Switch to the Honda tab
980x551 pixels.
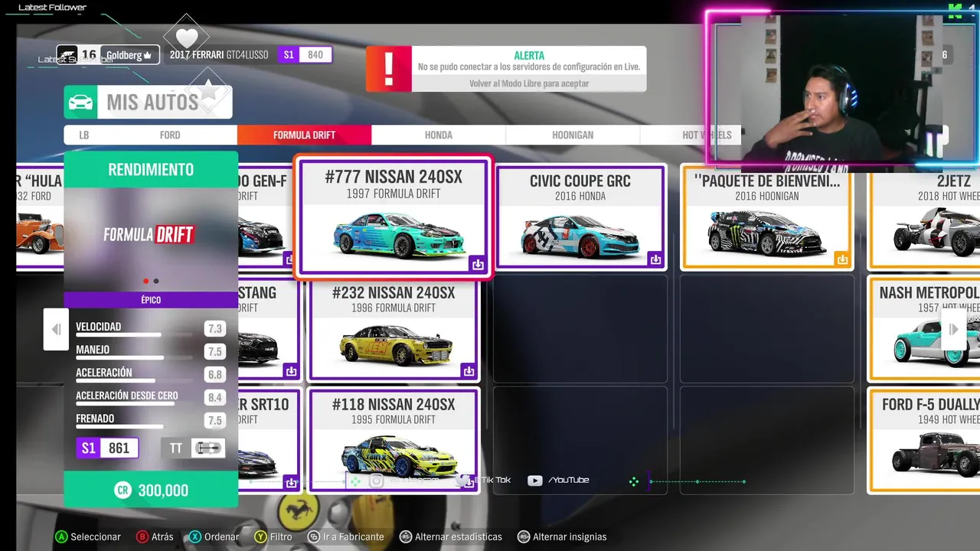[x=439, y=135]
